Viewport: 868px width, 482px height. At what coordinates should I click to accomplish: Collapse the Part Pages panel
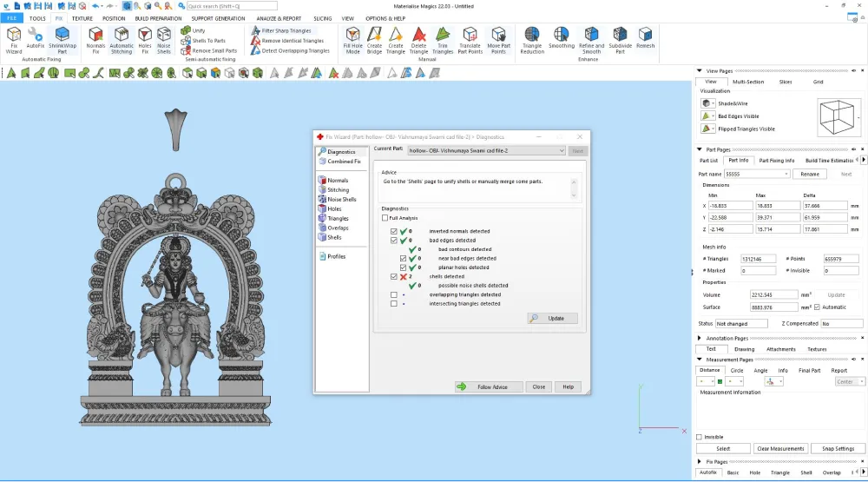699,149
